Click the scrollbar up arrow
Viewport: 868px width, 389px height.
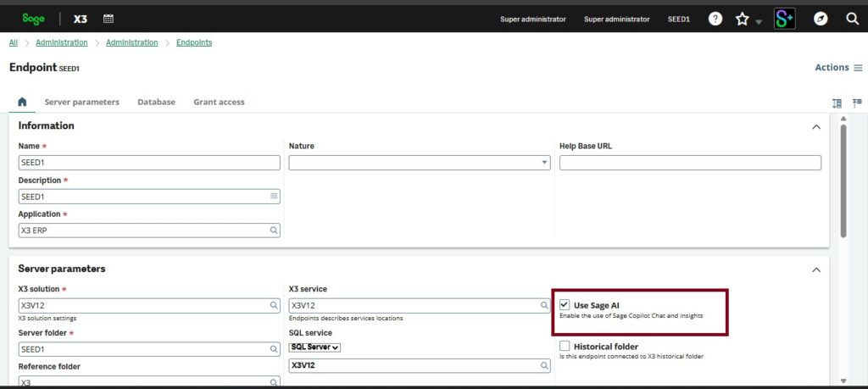(843, 119)
